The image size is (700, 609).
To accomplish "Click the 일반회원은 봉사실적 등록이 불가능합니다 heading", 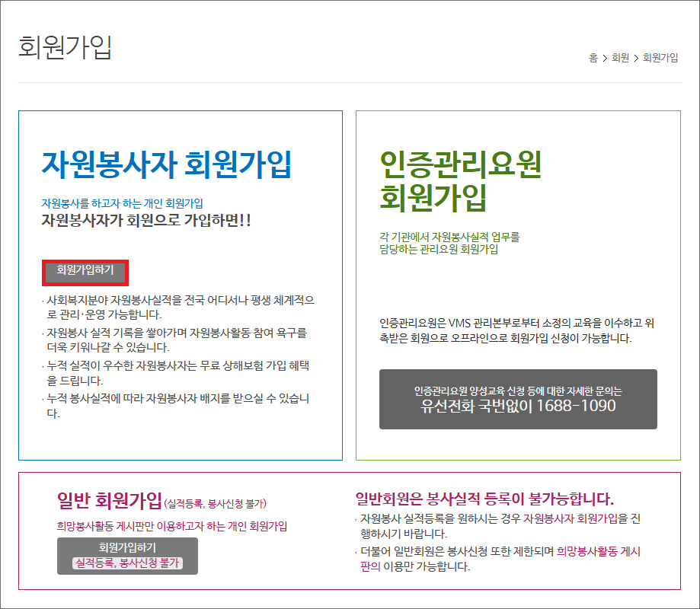I will point(484,499).
